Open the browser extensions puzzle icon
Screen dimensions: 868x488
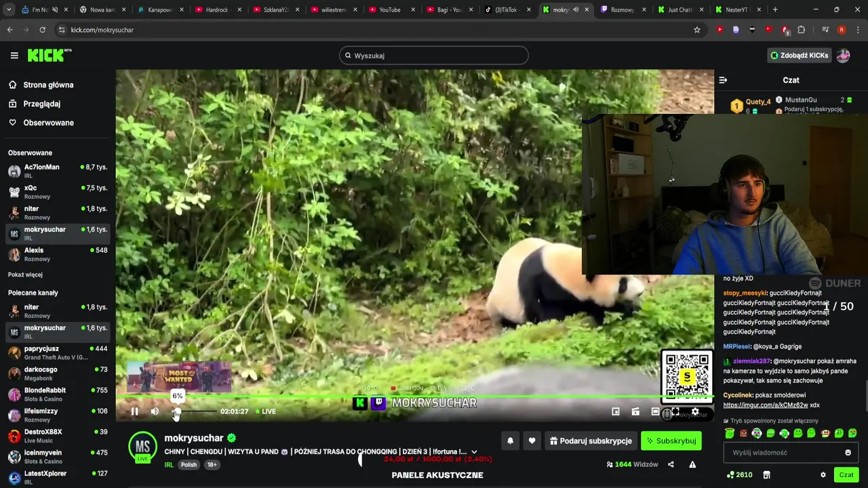pyautogui.click(x=801, y=30)
